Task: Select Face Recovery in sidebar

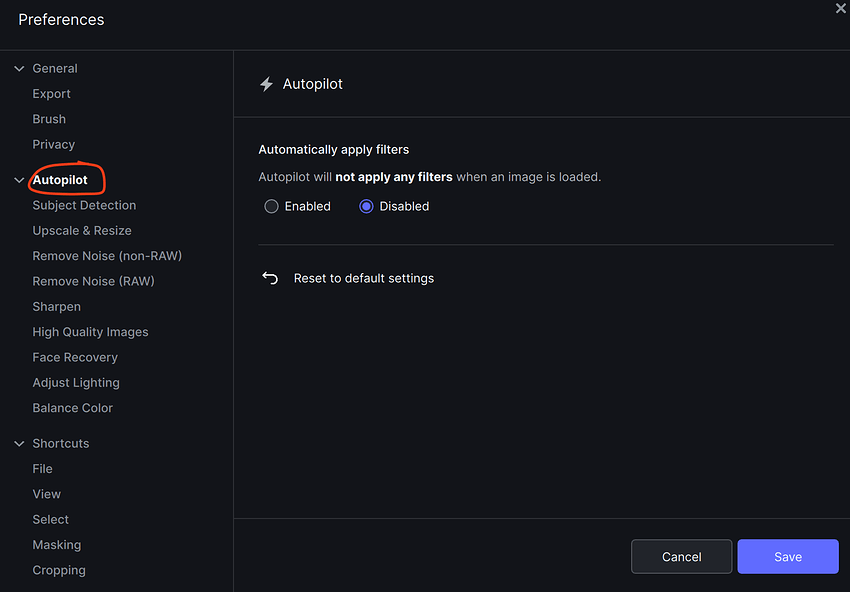Action: coord(75,357)
